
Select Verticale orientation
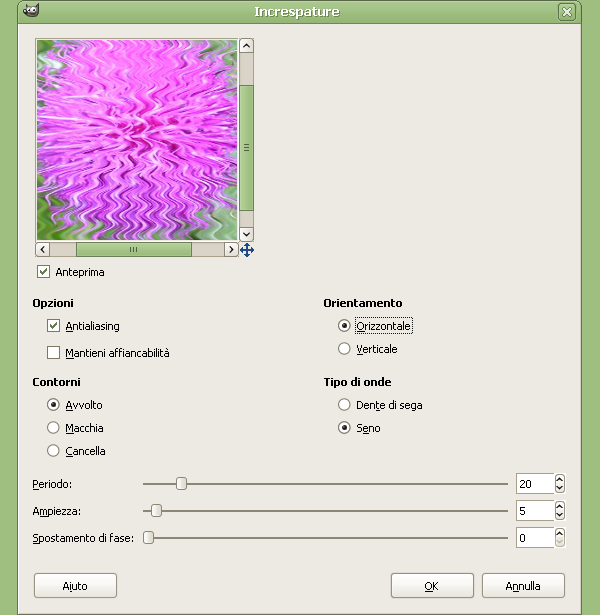coord(345,349)
